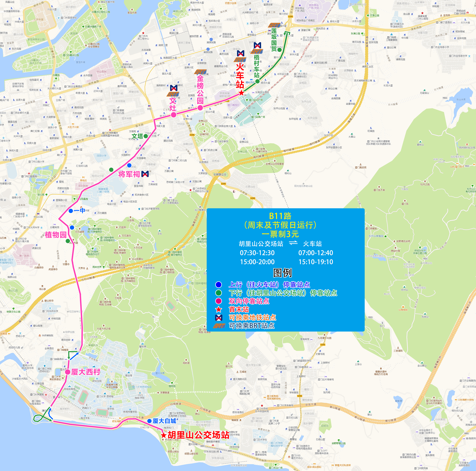Viewport: 476px width, 471px height.
Task: Click the blue circle legend for 上行
Action: tap(219, 285)
